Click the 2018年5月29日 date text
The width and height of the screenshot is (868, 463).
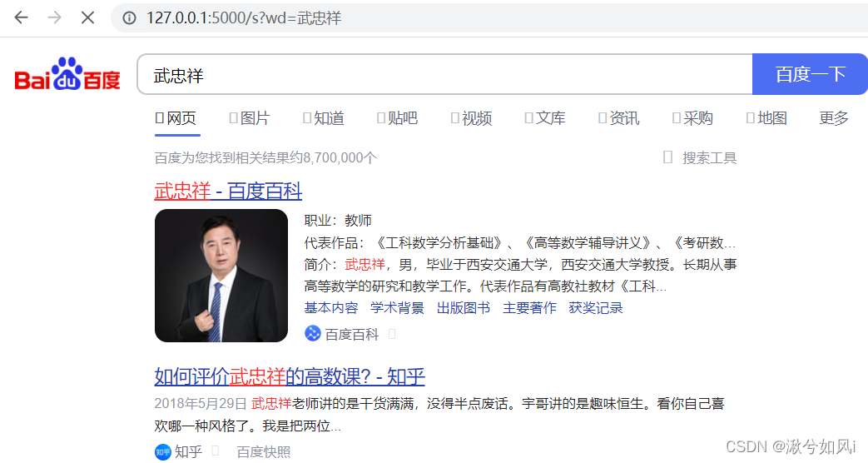pyautogui.click(x=201, y=403)
